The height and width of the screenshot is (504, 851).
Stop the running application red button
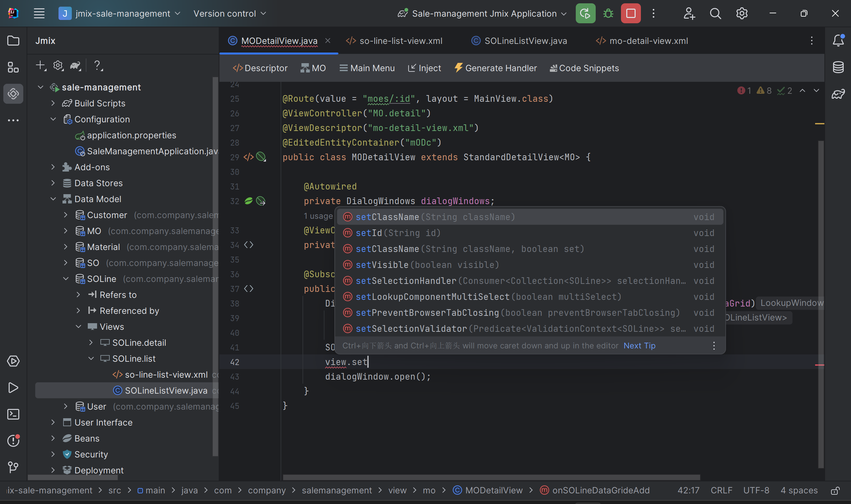tap(631, 14)
